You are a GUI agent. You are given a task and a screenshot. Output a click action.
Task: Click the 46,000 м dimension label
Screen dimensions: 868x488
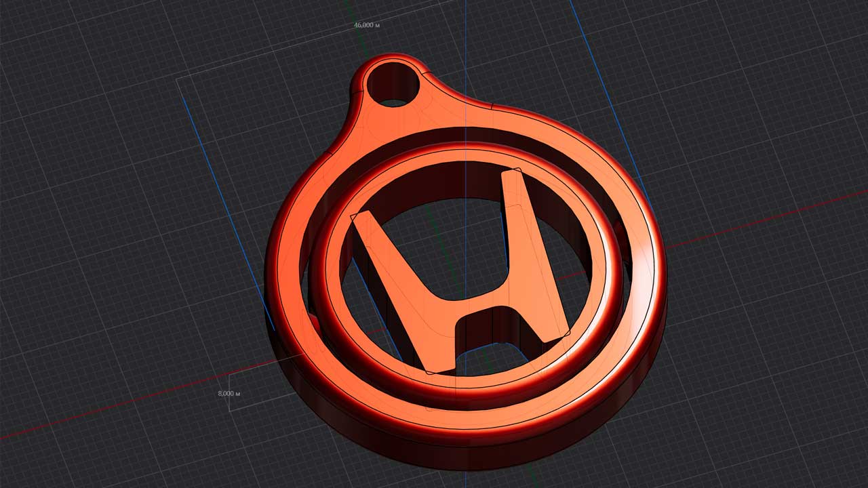366,25
